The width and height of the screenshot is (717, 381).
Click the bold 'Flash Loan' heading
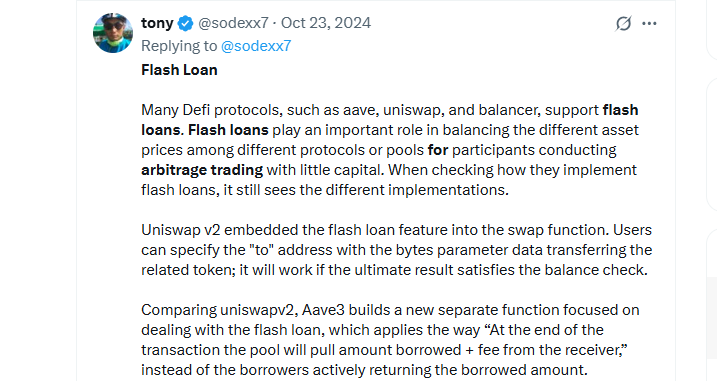[x=179, y=70]
